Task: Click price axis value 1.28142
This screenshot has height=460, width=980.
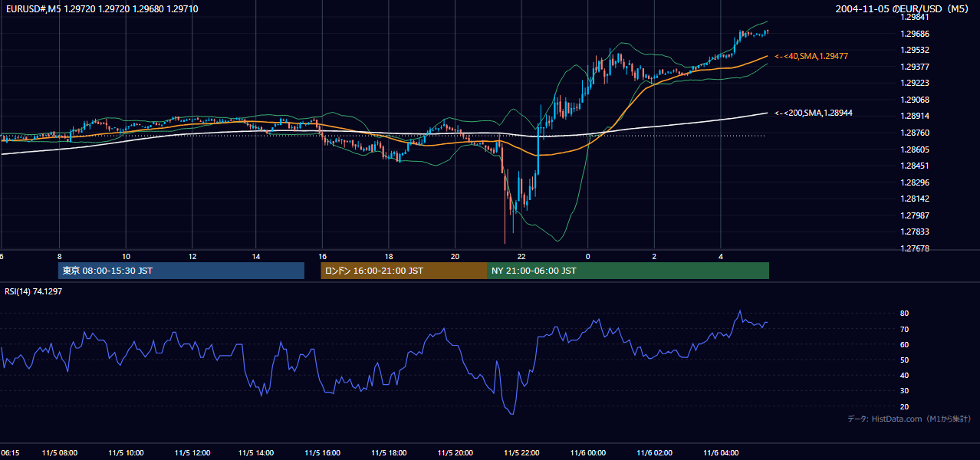Action: pos(916,199)
